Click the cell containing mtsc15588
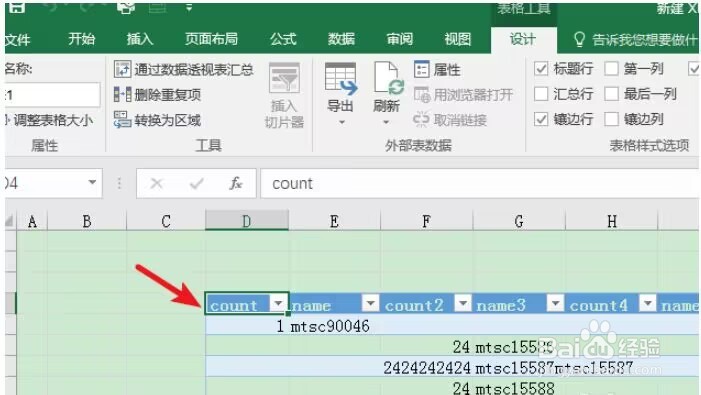Screen dimensions: 701x395 coord(519,387)
